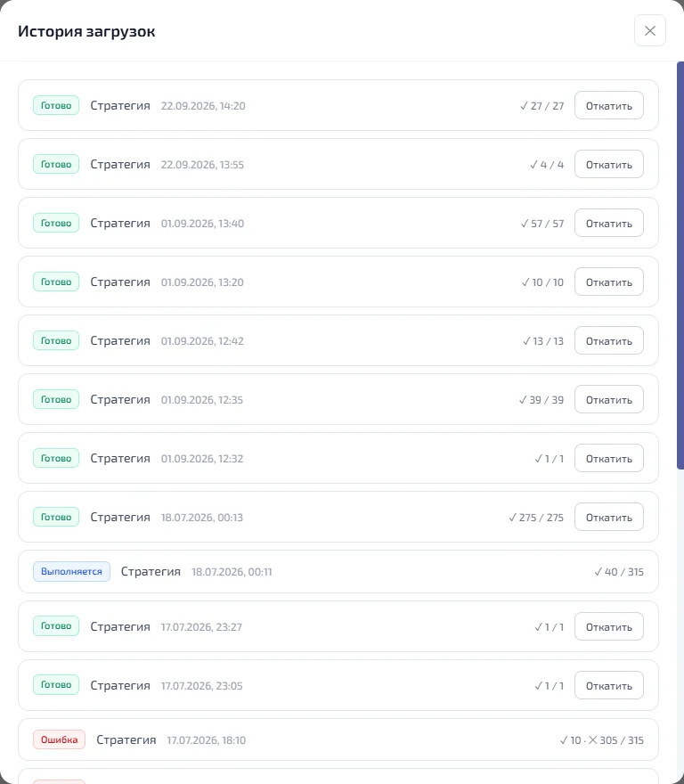The height and width of the screenshot is (784, 684).
Task: Click the date 22.09.2026, 13:55
Action: (x=202, y=165)
